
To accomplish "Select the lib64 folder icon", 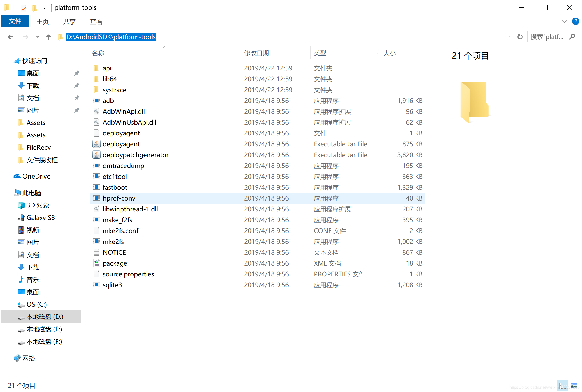I will [96, 79].
